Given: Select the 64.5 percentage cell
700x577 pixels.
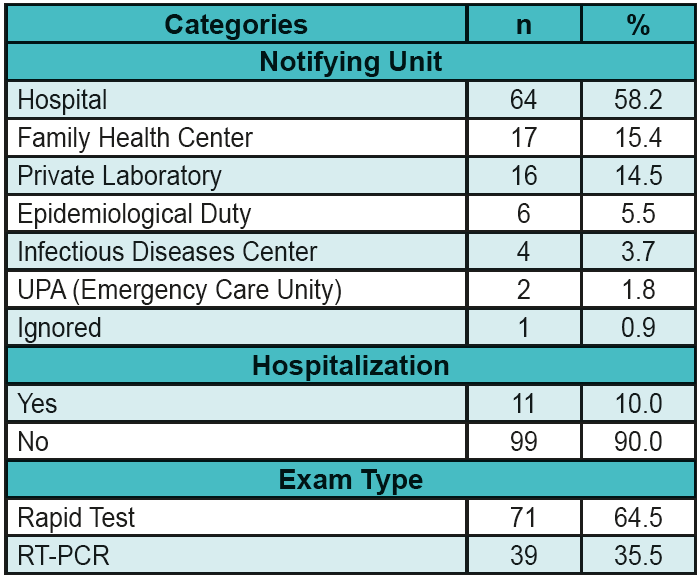Looking at the screenshot, I should 638,517.
